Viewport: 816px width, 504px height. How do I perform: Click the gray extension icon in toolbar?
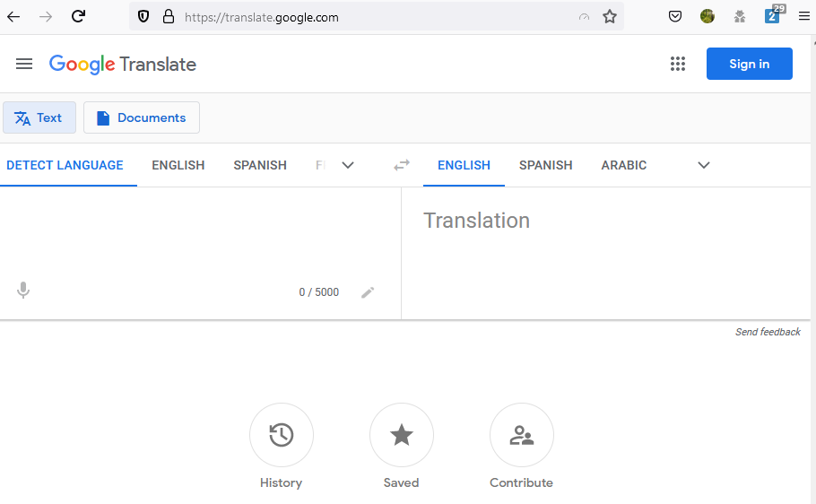pyautogui.click(x=740, y=17)
